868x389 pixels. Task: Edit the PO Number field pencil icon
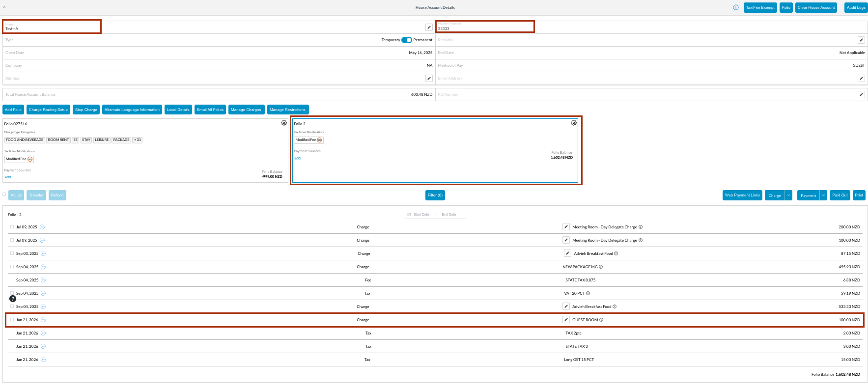(x=861, y=94)
